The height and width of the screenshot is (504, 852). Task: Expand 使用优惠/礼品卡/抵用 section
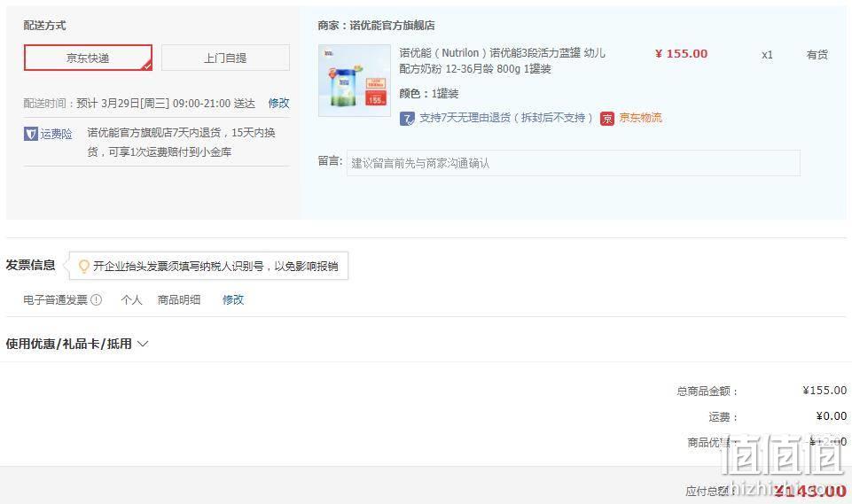[76, 344]
